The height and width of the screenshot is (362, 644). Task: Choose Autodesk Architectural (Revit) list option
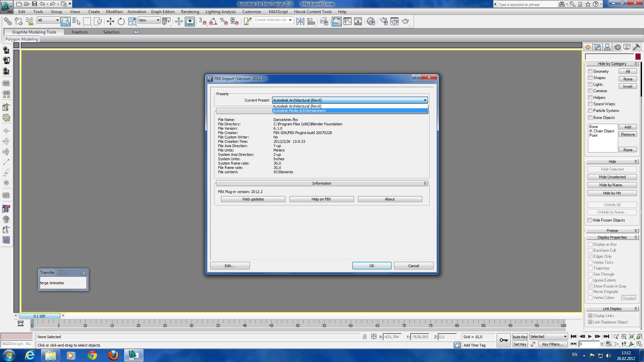pos(350,106)
